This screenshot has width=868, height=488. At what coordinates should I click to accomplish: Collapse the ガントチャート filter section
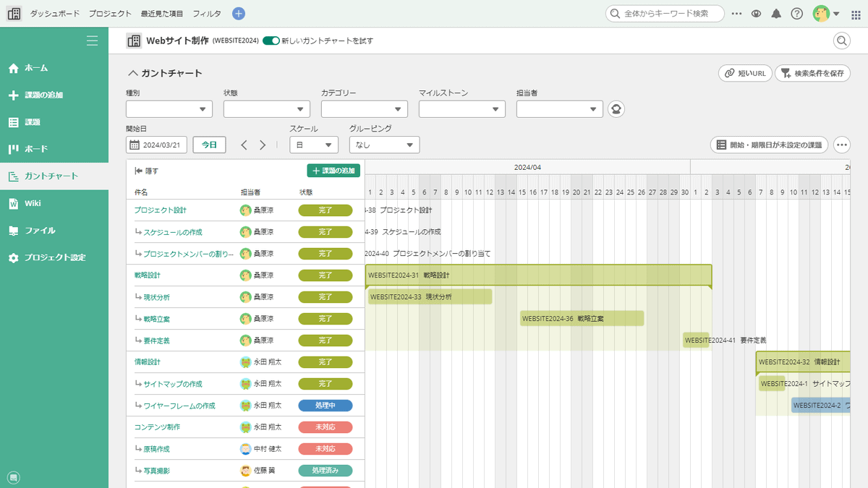[x=133, y=73]
